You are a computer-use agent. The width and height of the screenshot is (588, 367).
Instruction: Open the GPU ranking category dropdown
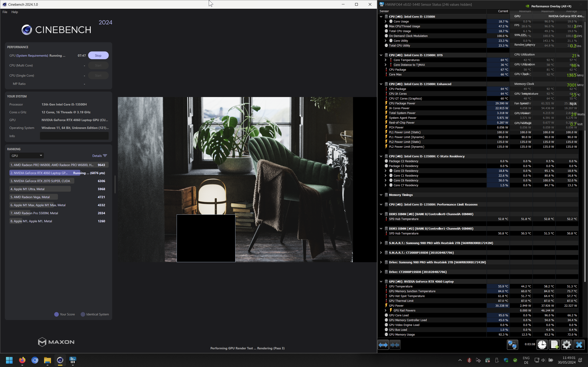tap(27, 156)
